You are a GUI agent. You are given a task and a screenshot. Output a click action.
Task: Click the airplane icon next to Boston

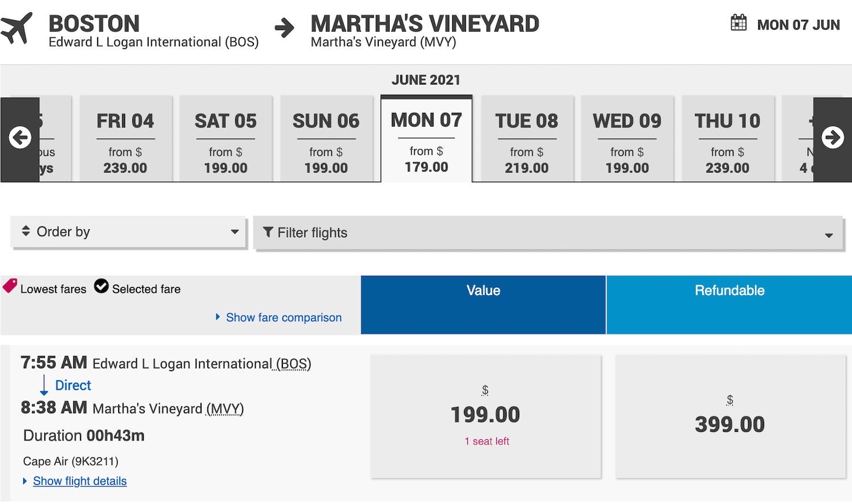click(17, 28)
